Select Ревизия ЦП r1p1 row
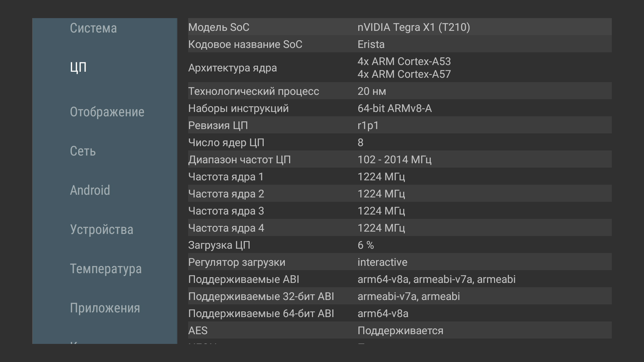This screenshot has height=362, width=644. click(399, 125)
